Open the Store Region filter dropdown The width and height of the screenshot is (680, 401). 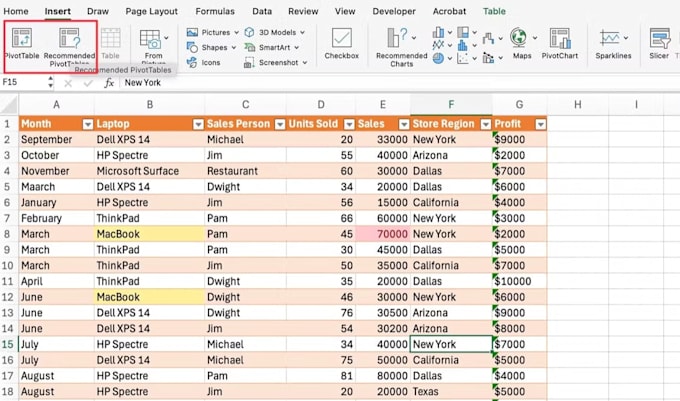coord(486,125)
